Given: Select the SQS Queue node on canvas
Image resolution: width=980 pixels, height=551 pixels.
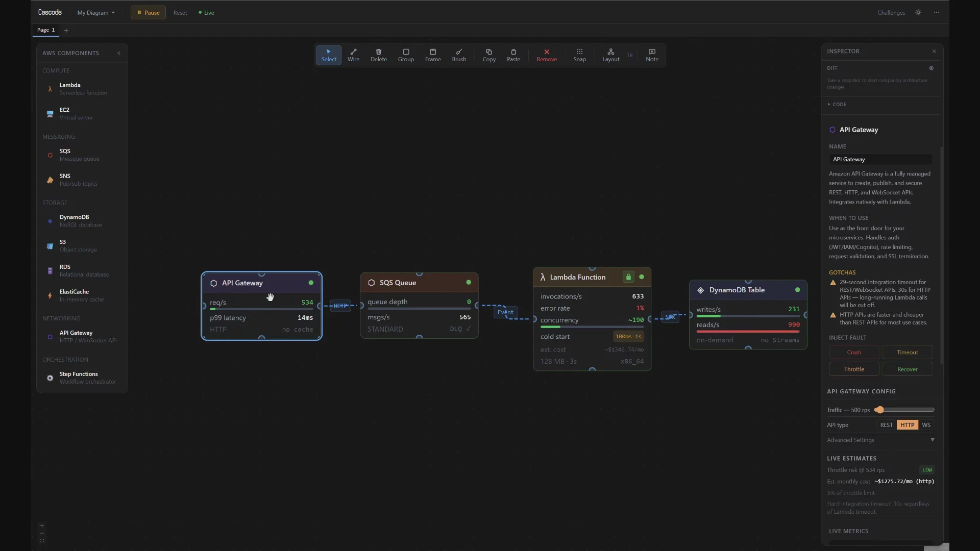Looking at the screenshot, I should pyautogui.click(x=419, y=306).
